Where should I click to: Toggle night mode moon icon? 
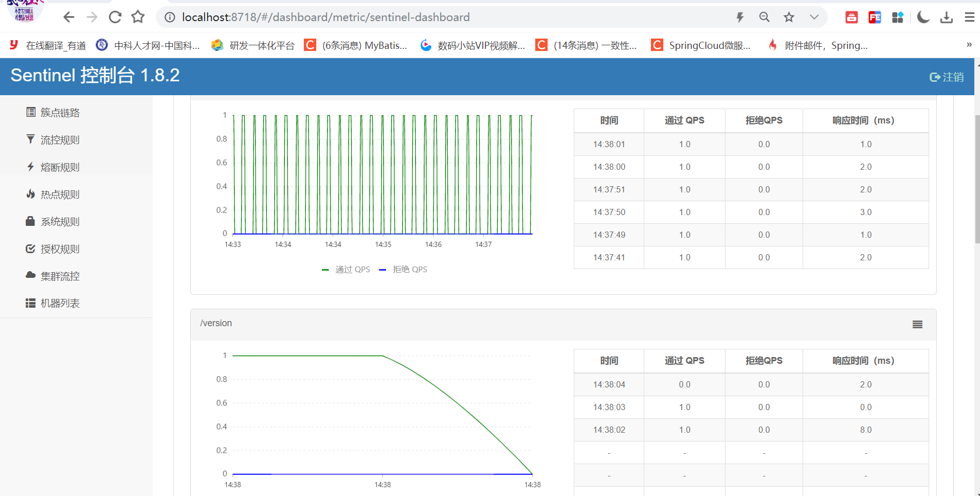pyautogui.click(x=923, y=17)
